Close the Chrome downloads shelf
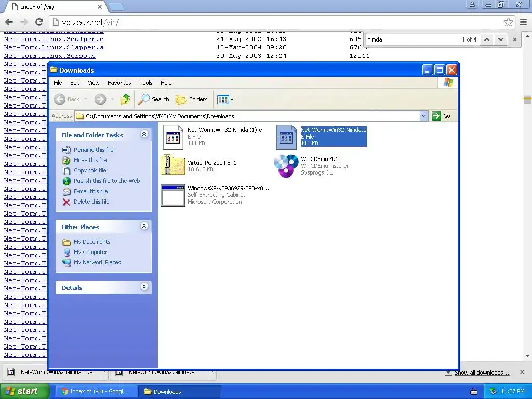532x399 pixels. [x=522, y=372]
